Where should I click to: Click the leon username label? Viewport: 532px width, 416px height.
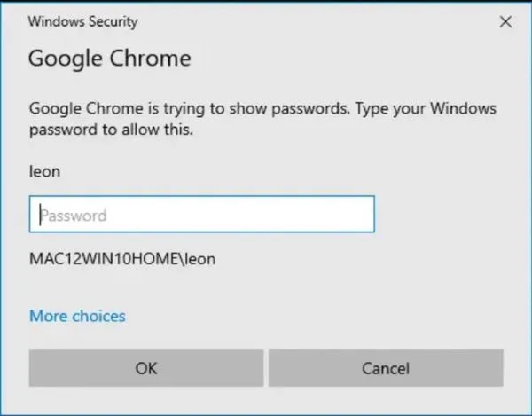45,172
